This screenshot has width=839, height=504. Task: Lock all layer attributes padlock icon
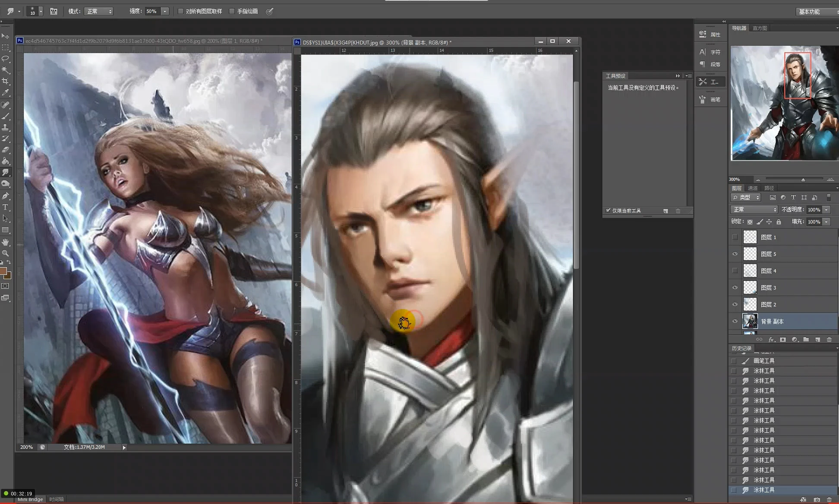(x=779, y=222)
